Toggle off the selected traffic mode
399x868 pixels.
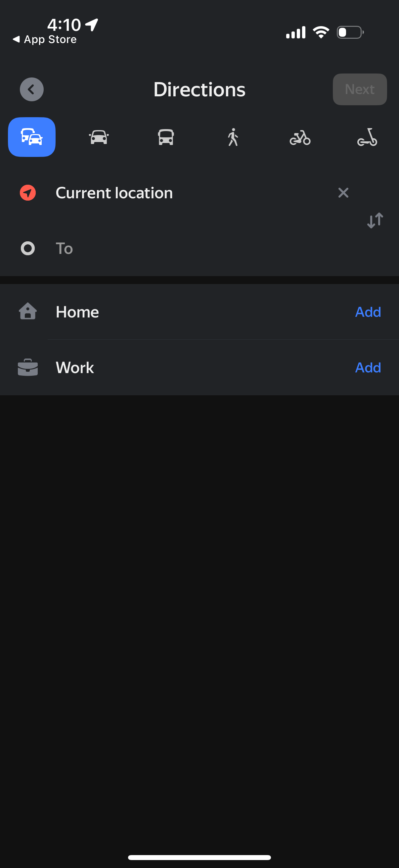32,137
